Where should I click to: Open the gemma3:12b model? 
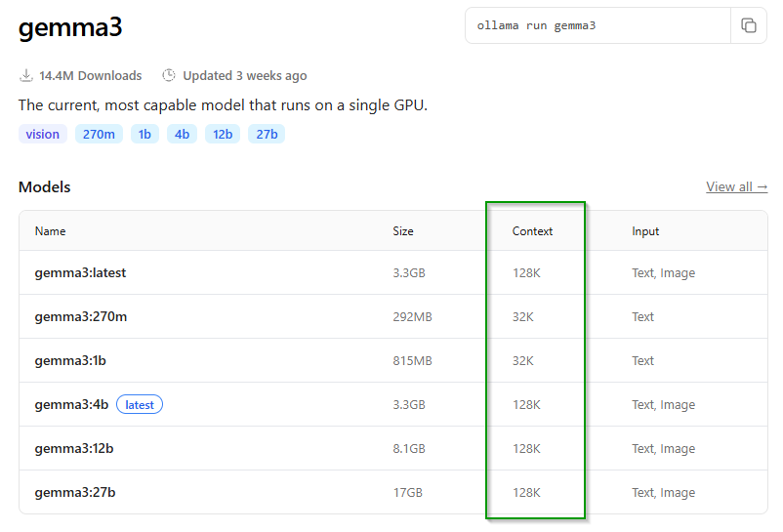(x=74, y=449)
